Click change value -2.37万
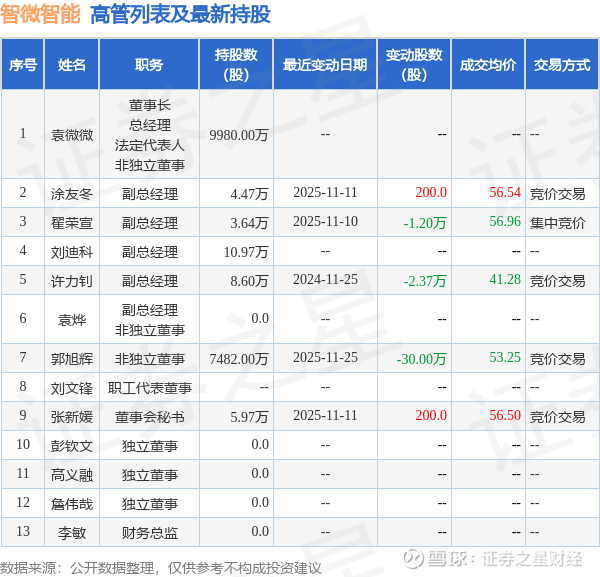Image resolution: width=600 pixels, height=577 pixels. click(x=425, y=281)
